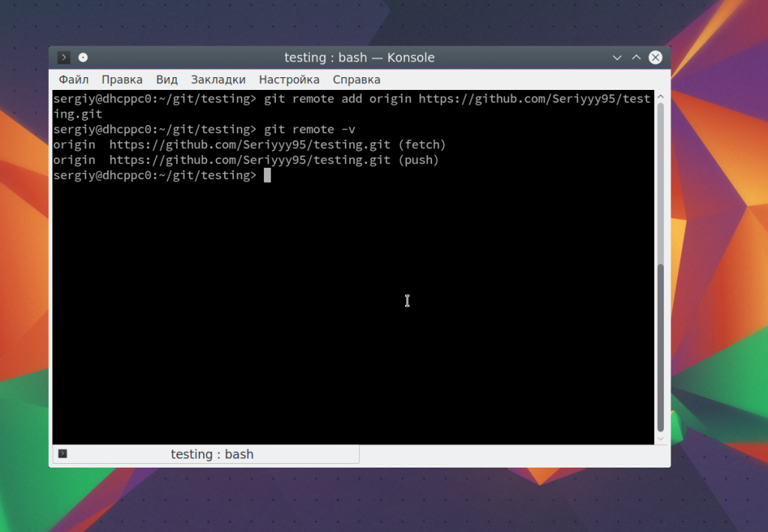
Task: Open the Справка menu
Action: (x=356, y=79)
